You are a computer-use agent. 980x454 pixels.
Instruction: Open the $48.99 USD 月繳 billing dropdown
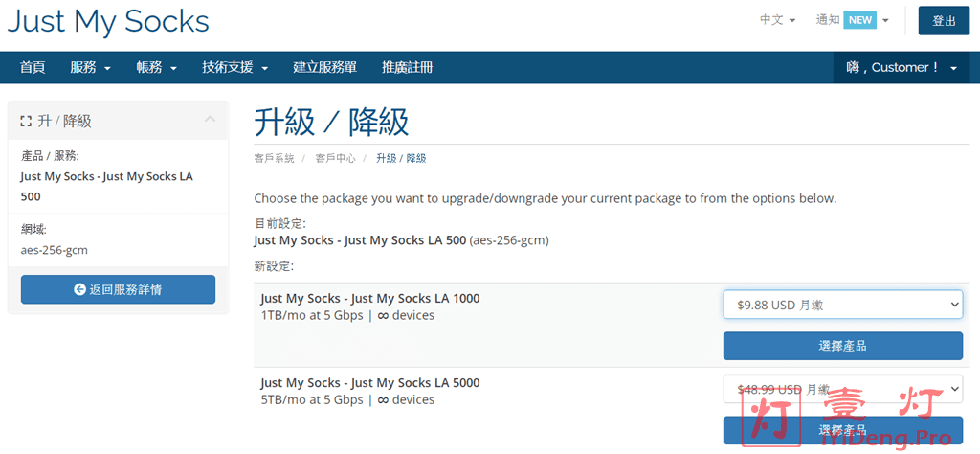pos(842,389)
